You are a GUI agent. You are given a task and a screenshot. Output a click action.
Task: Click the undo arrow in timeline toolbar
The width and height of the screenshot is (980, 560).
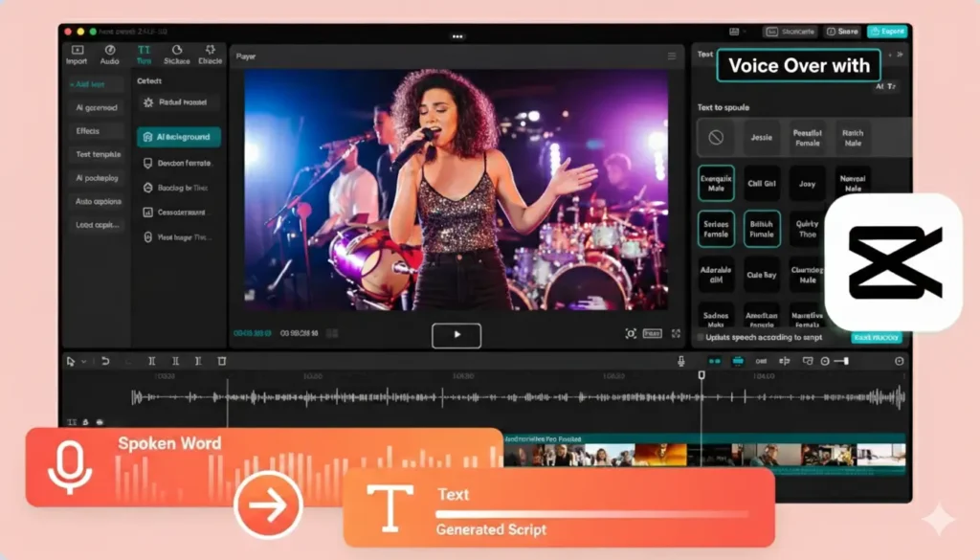104,361
